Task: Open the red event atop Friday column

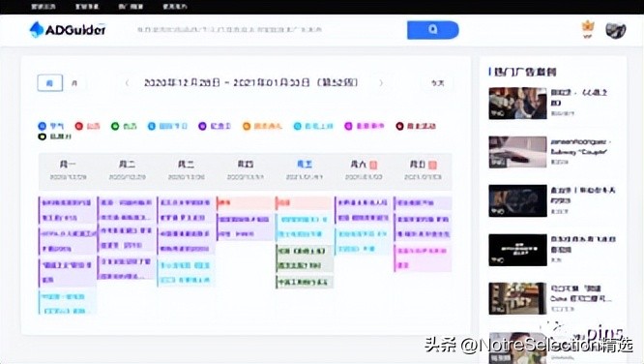Action: 305,202
